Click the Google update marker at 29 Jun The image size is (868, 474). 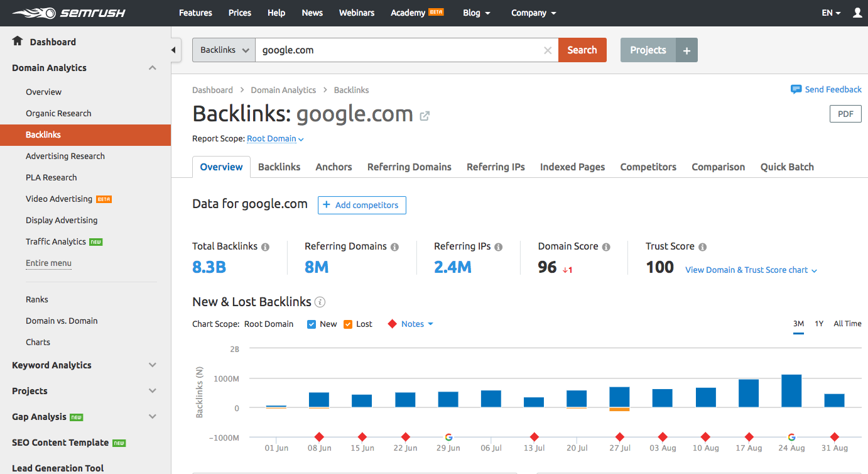click(448, 437)
